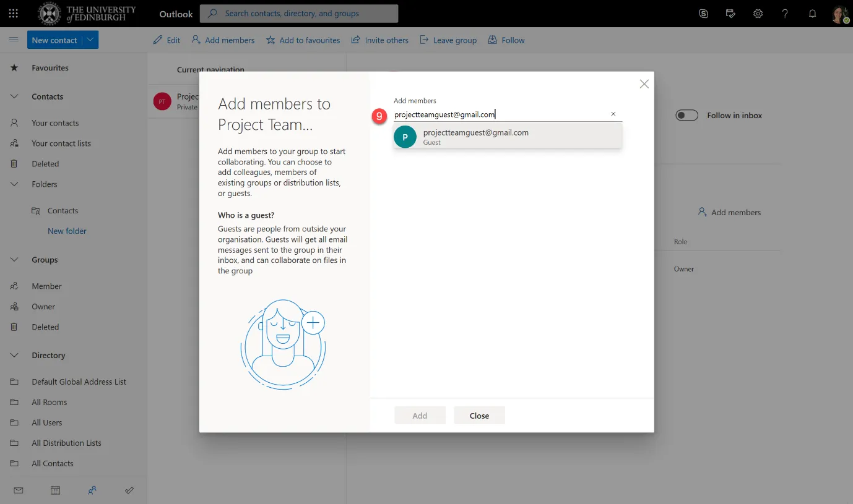Screen dimensions: 853x504
Task: Click the New folder link in sidebar
Action: point(67,231)
